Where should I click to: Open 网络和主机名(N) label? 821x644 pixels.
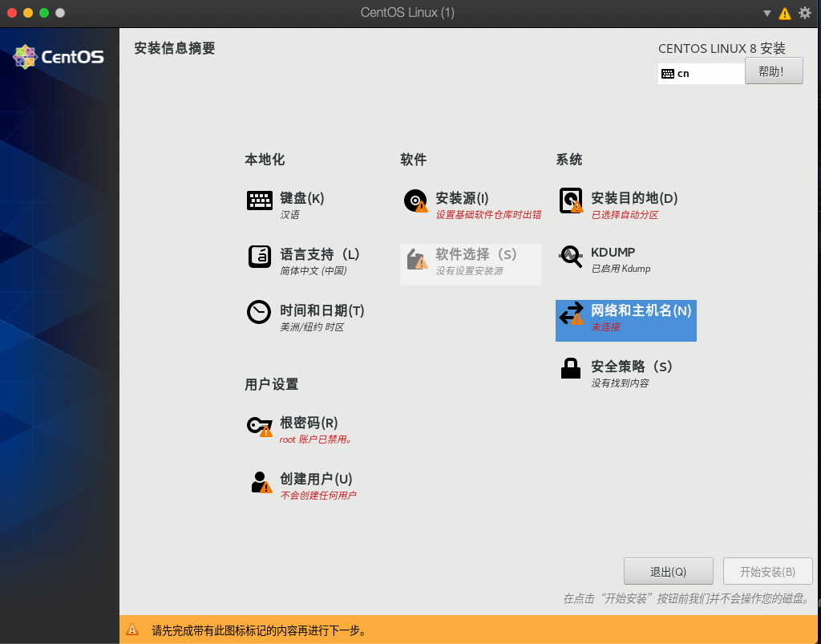[x=641, y=310]
